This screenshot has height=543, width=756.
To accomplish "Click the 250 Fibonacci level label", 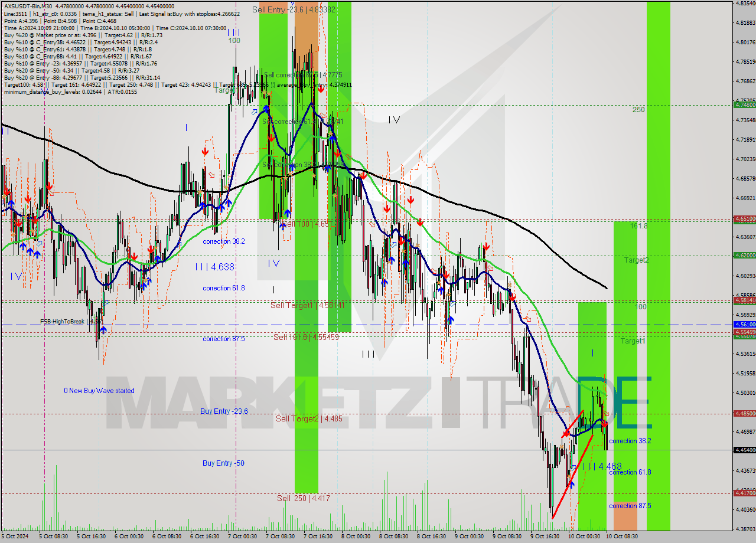I will pyautogui.click(x=638, y=110).
